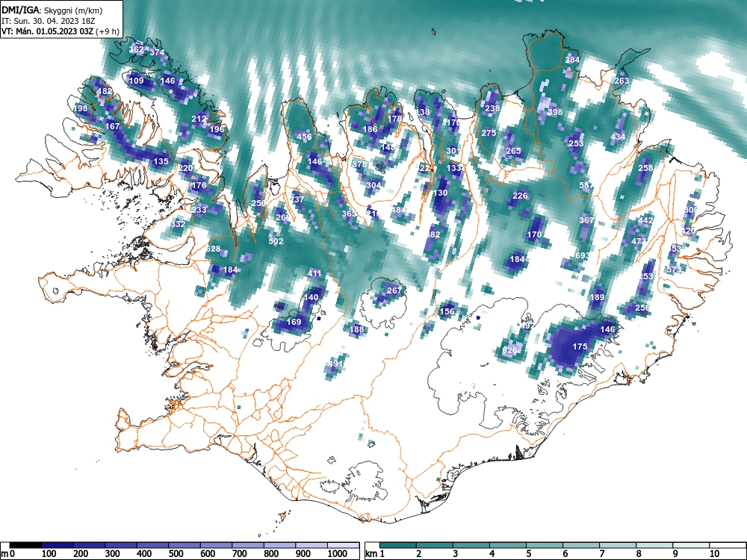Click the map value 362
This screenshot has height=560, width=747.
coord(136,49)
